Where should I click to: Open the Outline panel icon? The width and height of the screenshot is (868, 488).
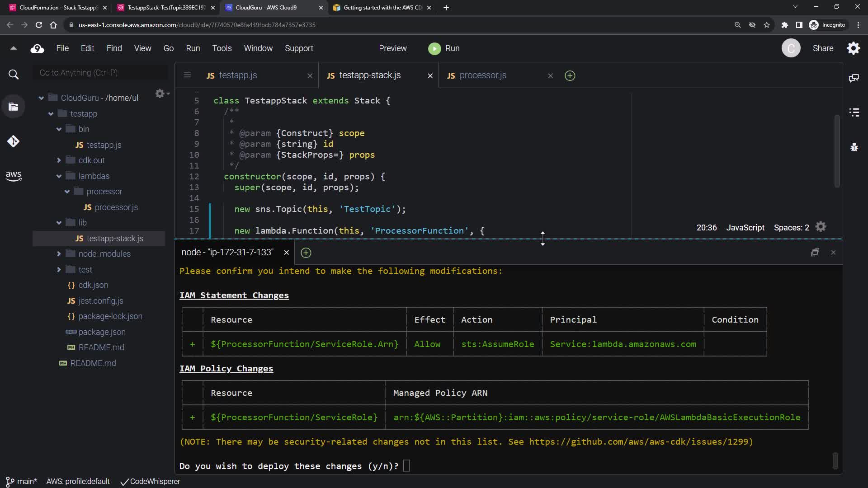click(854, 112)
